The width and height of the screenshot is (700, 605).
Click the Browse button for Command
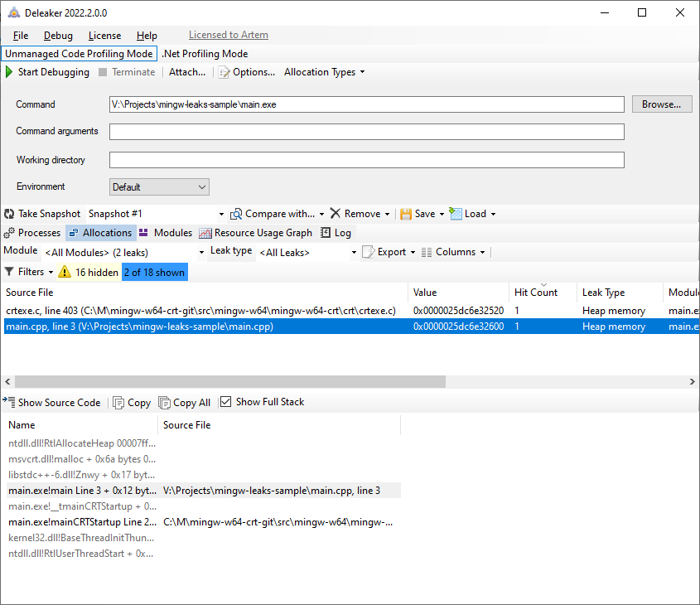662,104
